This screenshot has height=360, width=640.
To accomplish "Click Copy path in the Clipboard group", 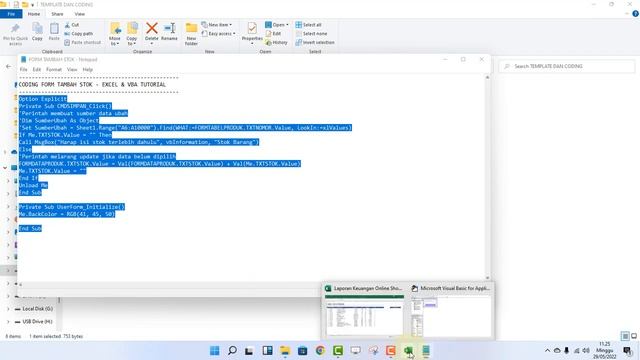I will 78,33.
